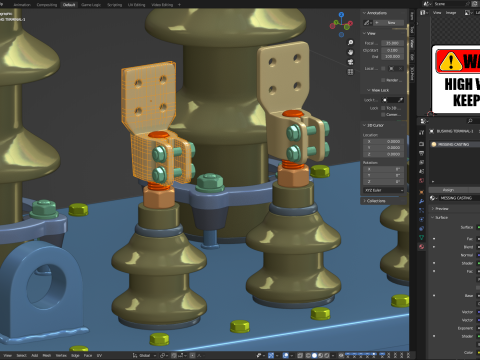Screen dimensions: 480x360
Task: Click the New annotation button
Action: pos(388,23)
